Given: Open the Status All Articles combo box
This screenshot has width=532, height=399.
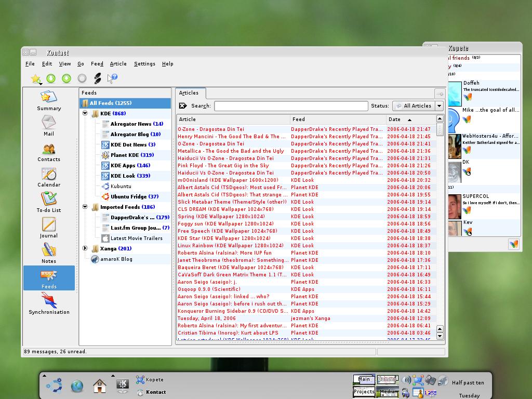Looking at the screenshot, I should [x=418, y=106].
